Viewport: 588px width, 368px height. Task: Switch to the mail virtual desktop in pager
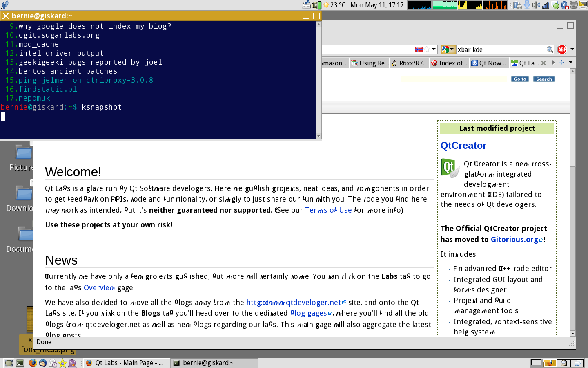564,363
